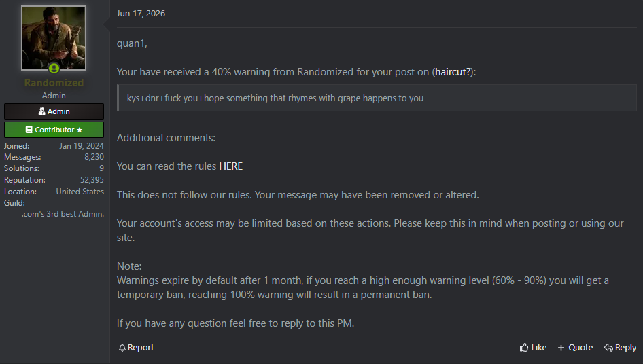Viewport: 643px width, 364px height.
Task: Click the thumbs-up Like icon
Action: 524,348
